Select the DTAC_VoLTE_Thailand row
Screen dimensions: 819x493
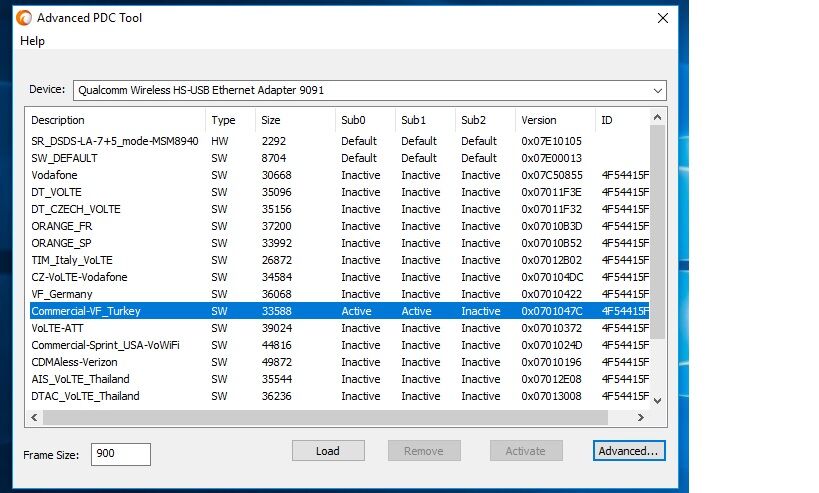(x=339, y=396)
